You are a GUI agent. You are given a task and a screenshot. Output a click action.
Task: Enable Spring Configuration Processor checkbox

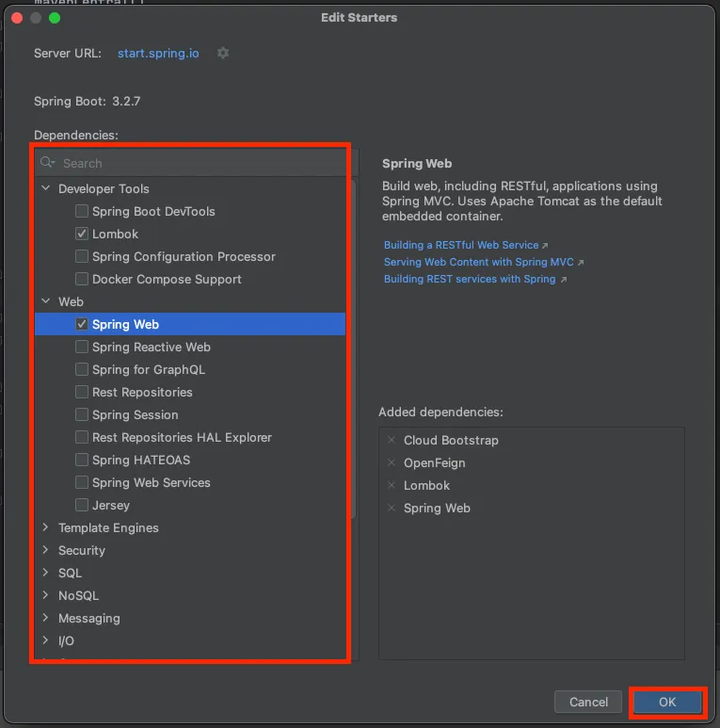coord(82,256)
